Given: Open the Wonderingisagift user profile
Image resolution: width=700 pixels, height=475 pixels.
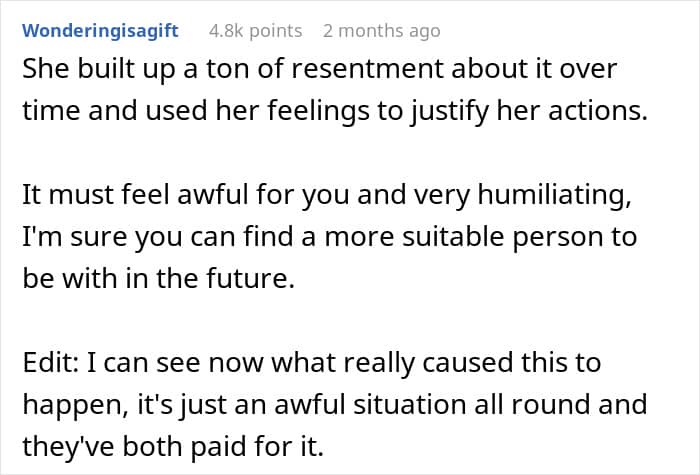Looking at the screenshot, I should 100,31.
